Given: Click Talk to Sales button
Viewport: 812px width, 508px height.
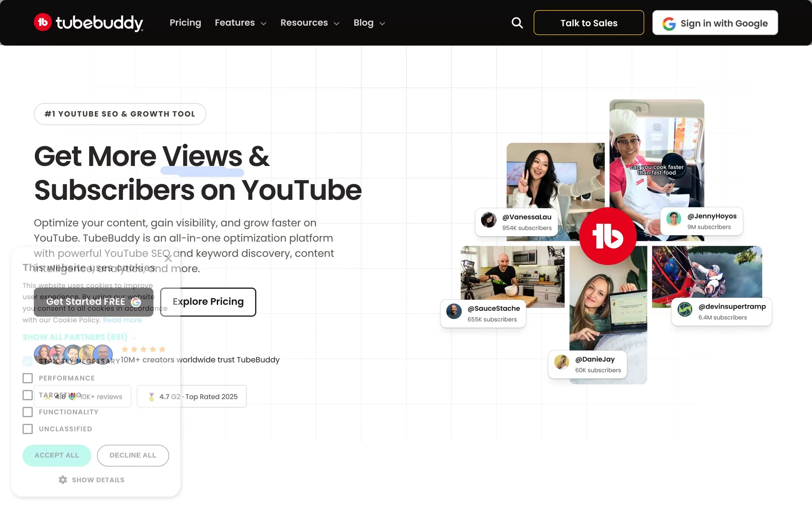Looking at the screenshot, I should click(589, 23).
